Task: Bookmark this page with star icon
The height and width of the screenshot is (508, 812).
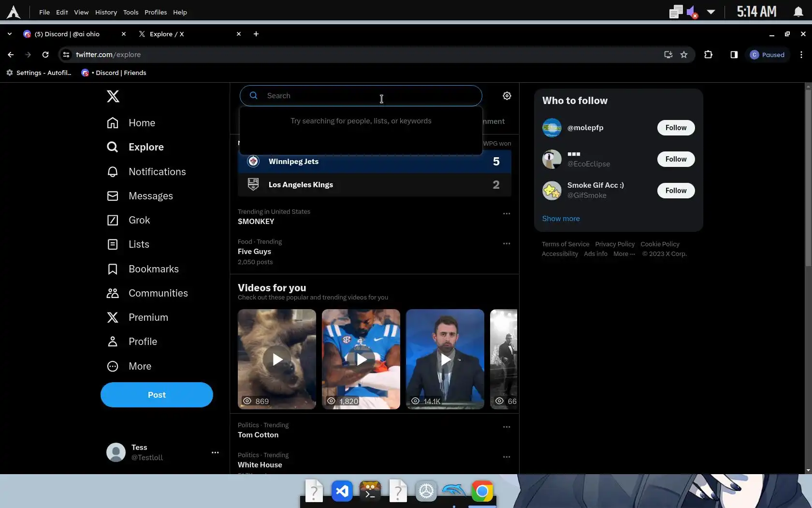Action: pos(684,55)
